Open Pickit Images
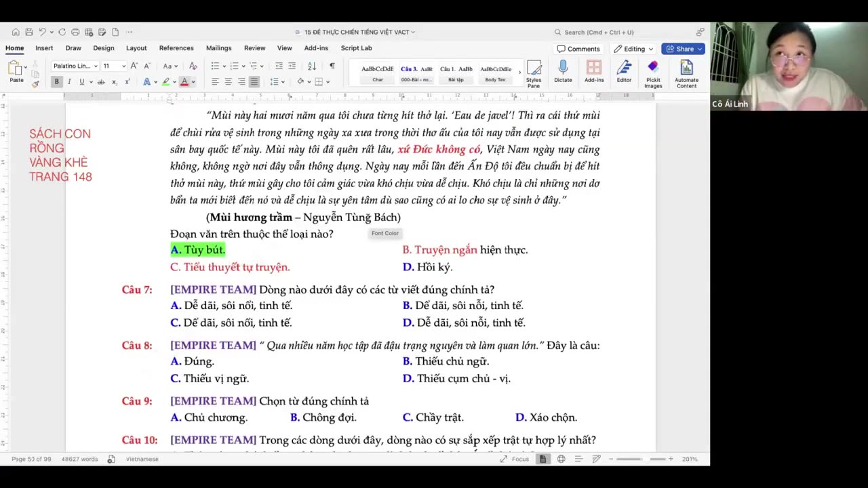Viewport: 868px width, 488px height. pyautogui.click(x=653, y=74)
